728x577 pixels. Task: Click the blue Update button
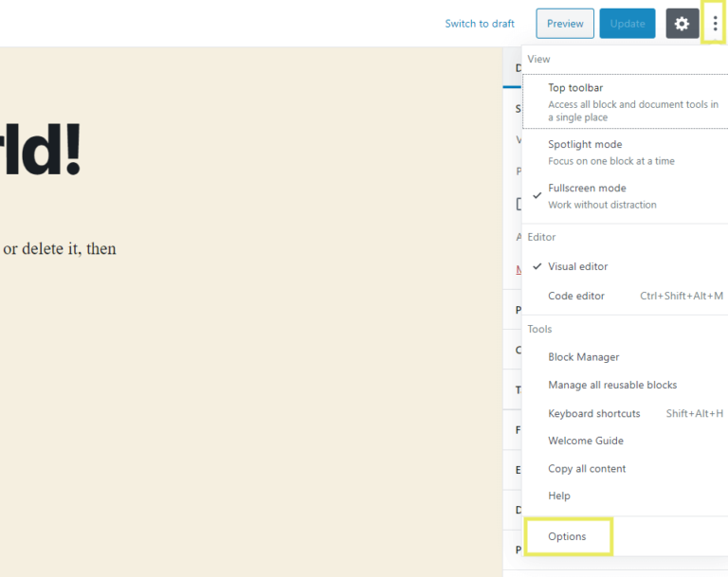coord(627,24)
